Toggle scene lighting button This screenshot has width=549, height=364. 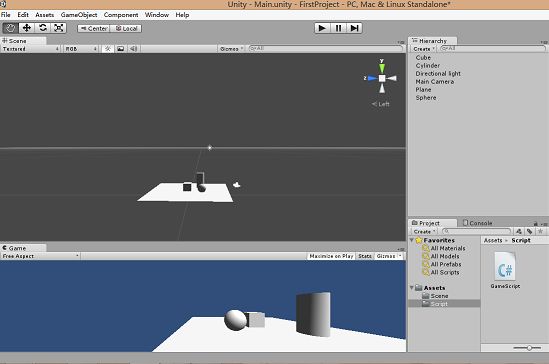point(108,49)
